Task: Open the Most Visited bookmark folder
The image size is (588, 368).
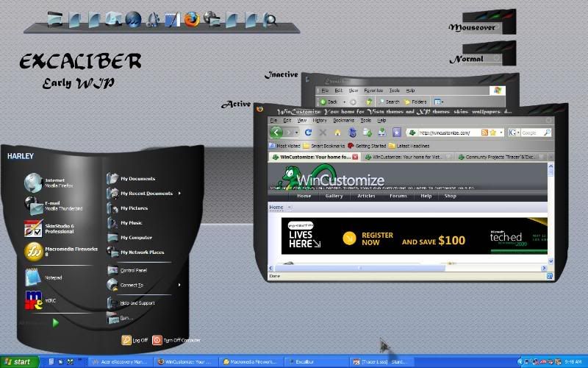Action: click(x=285, y=146)
